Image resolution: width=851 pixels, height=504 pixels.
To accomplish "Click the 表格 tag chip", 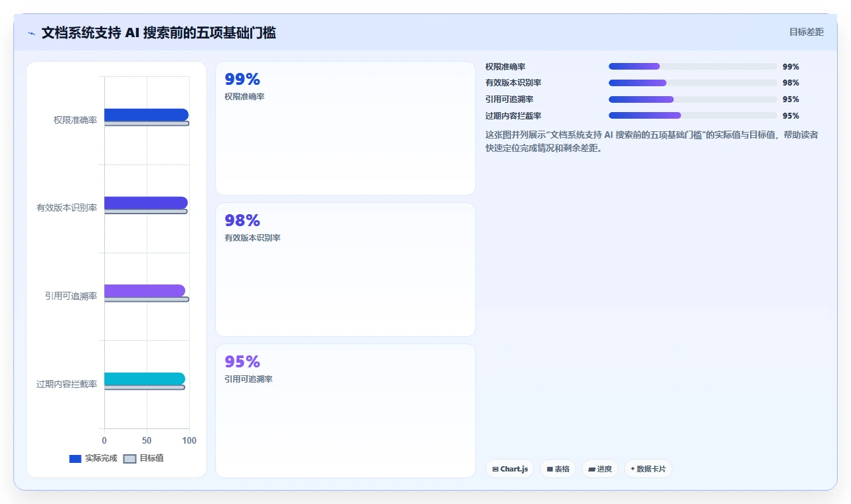I will (558, 469).
